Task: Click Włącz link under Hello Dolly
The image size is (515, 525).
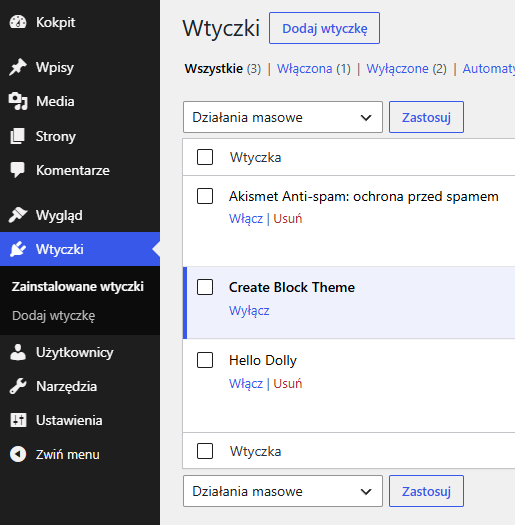Action: (x=246, y=383)
